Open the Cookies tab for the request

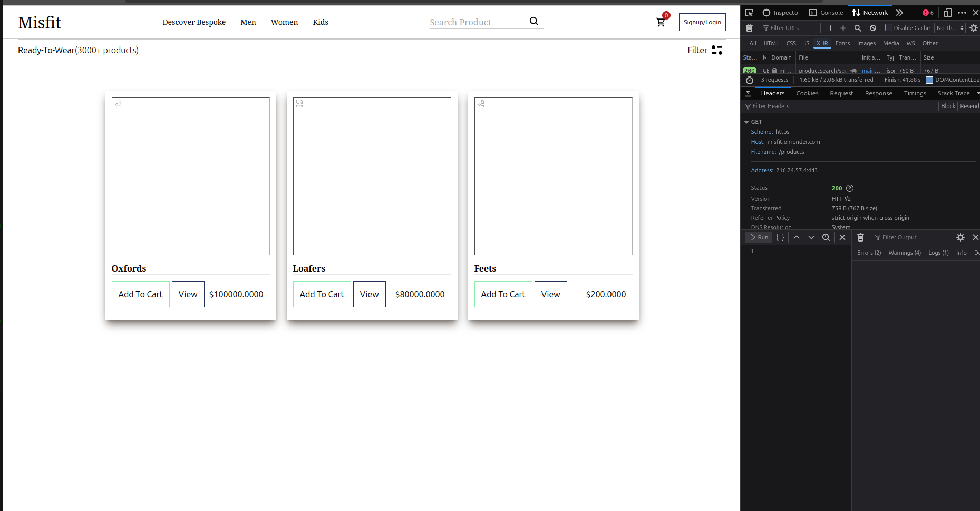point(807,93)
